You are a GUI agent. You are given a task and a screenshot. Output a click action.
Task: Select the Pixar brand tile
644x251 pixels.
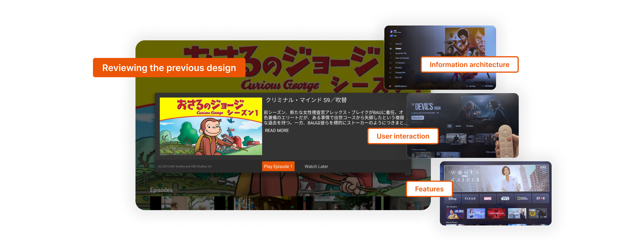[470, 198]
